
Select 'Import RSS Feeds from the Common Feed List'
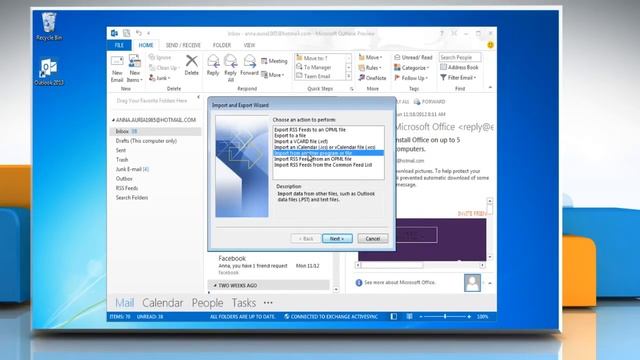(x=328, y=165)
